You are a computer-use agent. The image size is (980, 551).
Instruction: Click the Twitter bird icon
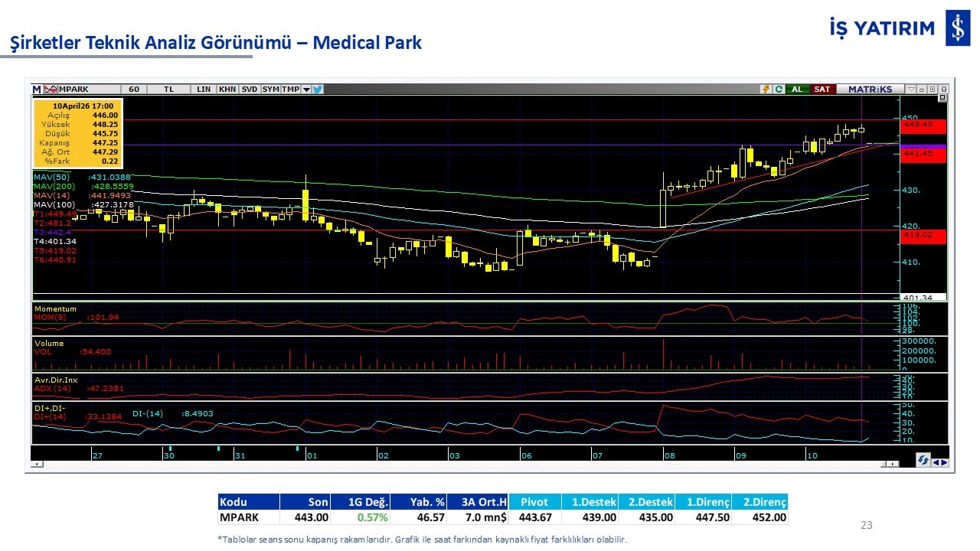[x=318, y=90]
